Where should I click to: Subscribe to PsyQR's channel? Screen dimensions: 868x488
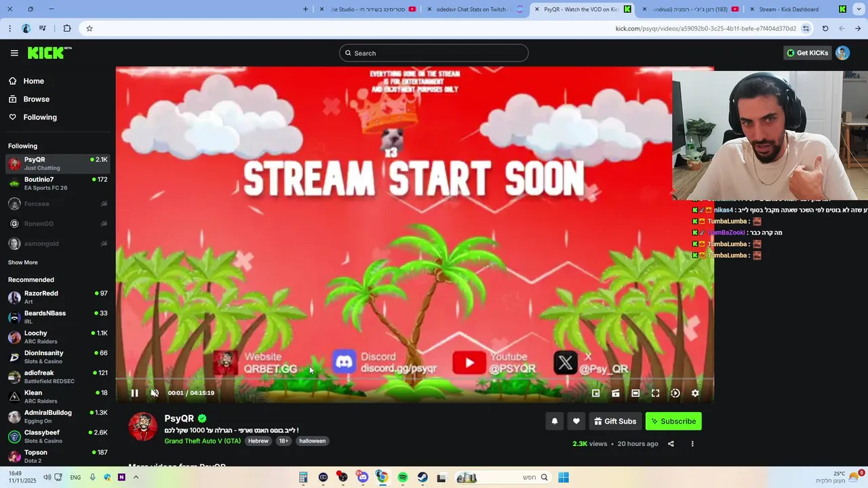click(673, 421)
